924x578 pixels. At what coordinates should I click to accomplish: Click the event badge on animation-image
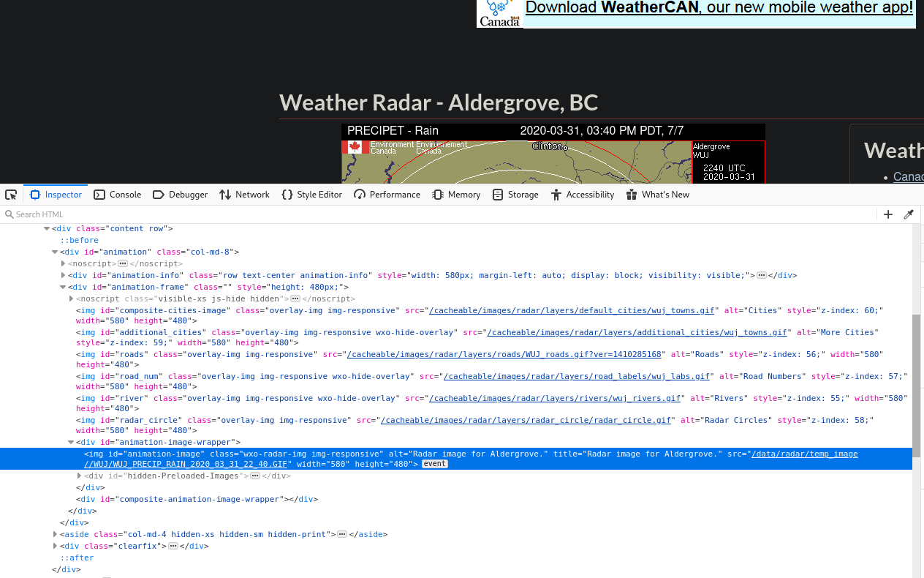coord(434,465)
